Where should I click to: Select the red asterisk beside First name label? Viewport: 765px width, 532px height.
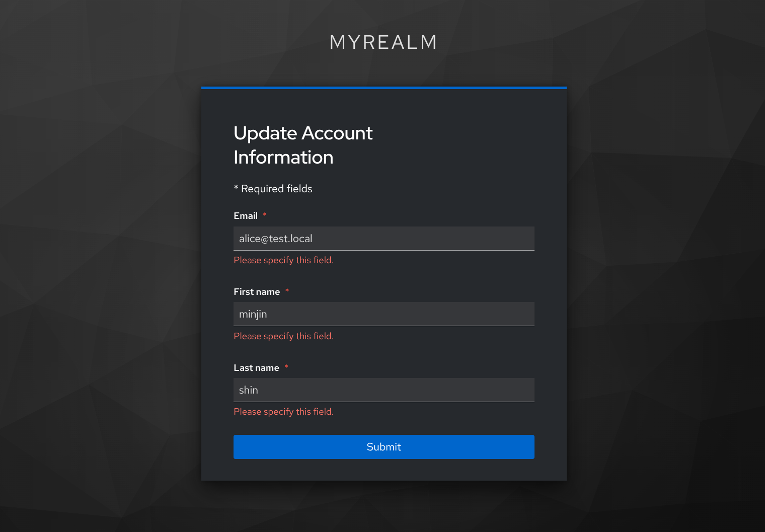[x=287, y=291]
